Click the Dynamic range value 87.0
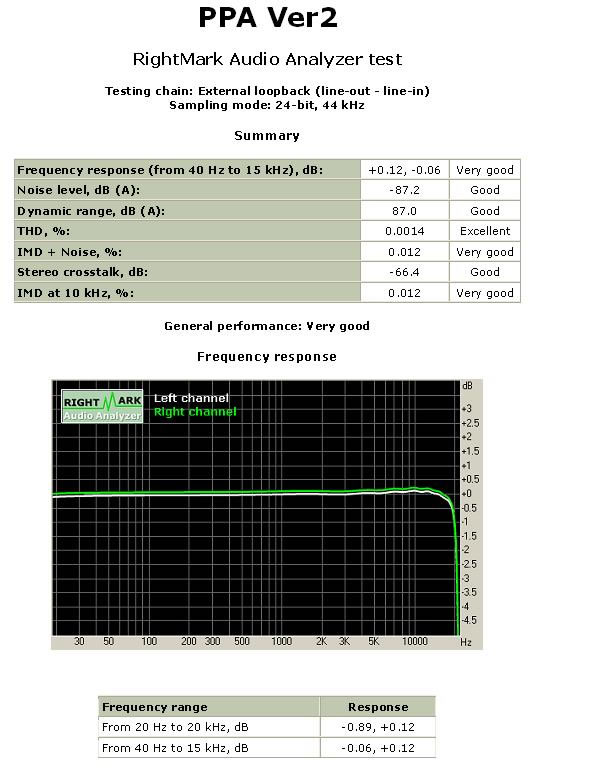This screenshot has width=604, height=773. coord(404,211)
